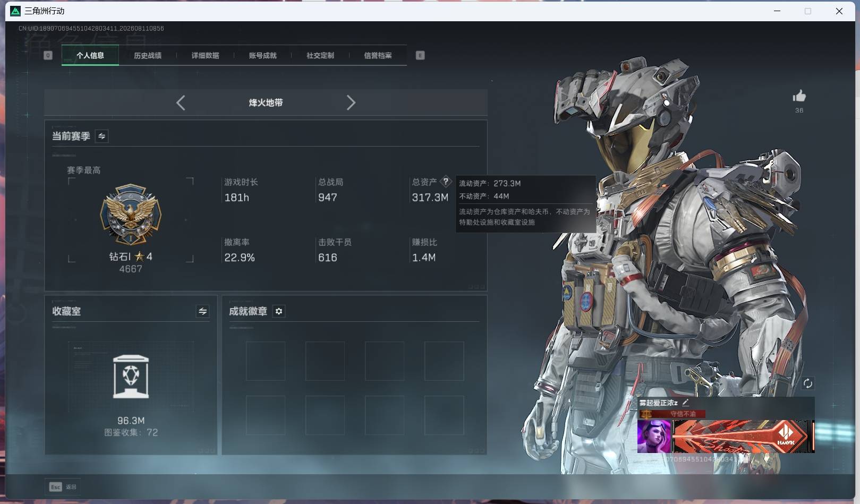Click the 钻石I rank eagle badge
This screenshot has width=860, height=504.
click(131, 215)
